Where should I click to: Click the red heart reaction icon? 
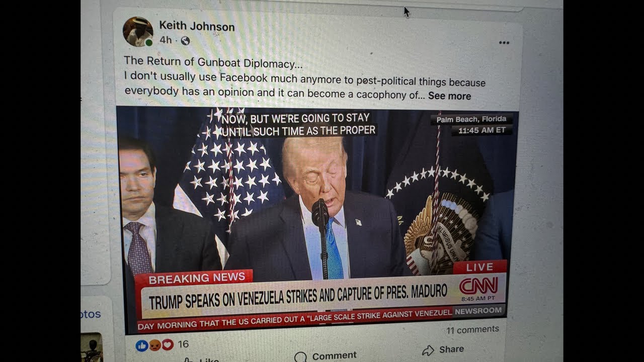pyautogui.click(x=168, y=344)
